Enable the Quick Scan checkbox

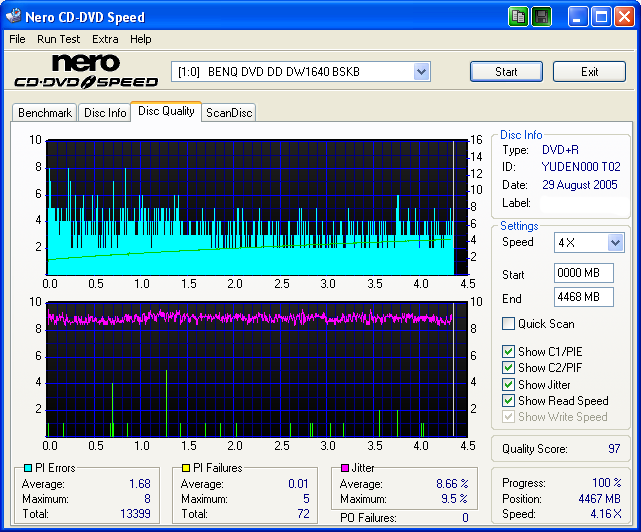509,324
